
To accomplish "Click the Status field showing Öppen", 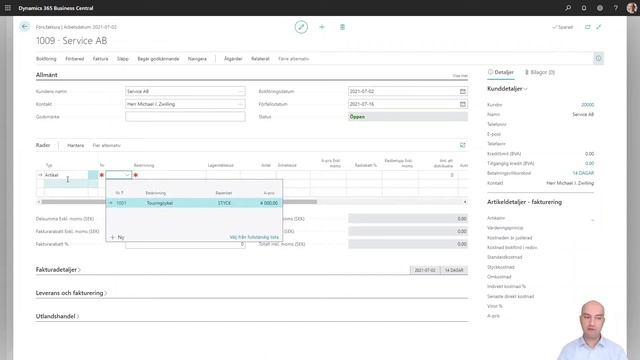I will tap(408, 117).
